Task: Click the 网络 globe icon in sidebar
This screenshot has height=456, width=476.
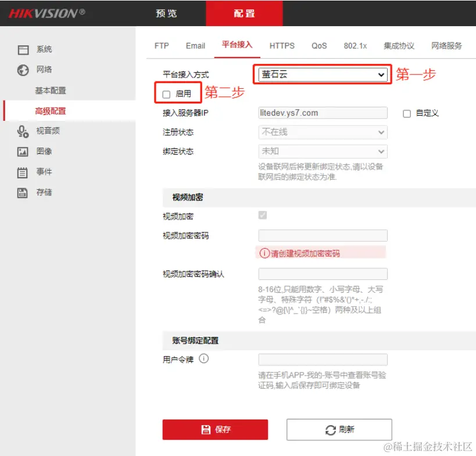Action: coord(23,70)
